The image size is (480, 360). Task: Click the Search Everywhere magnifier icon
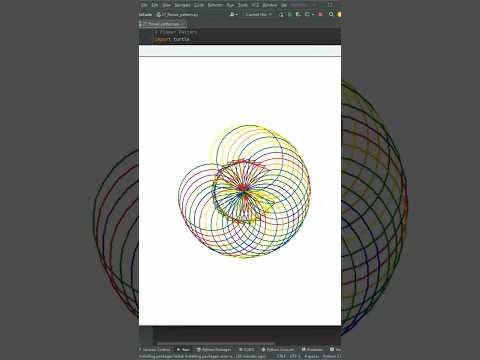click(331, 14)
